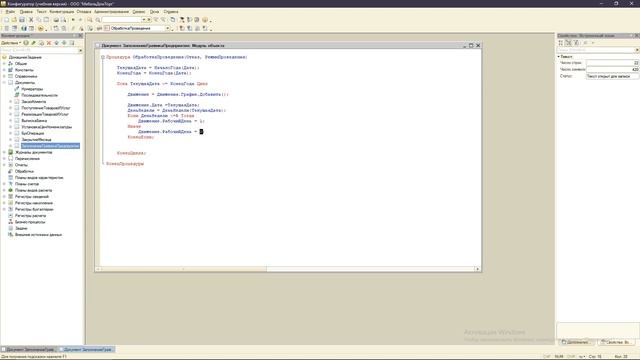This screenshot has height=360, width=640.
Task: Select ВыпискаБанка in the tree
Action: (34, 120)
